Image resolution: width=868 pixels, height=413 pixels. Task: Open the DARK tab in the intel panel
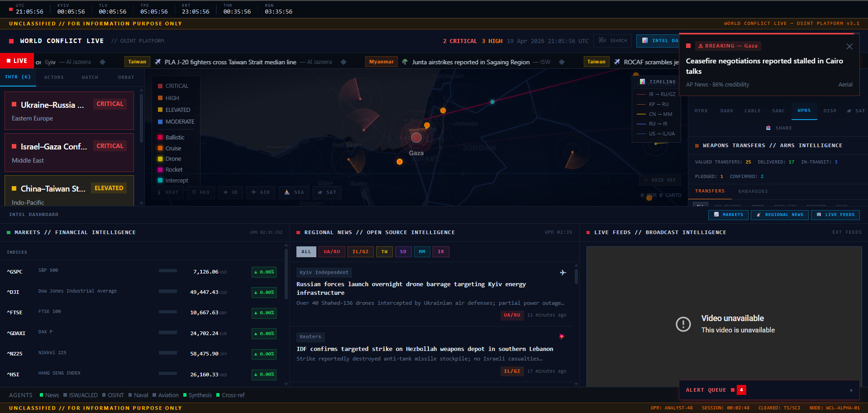(726, 110)
